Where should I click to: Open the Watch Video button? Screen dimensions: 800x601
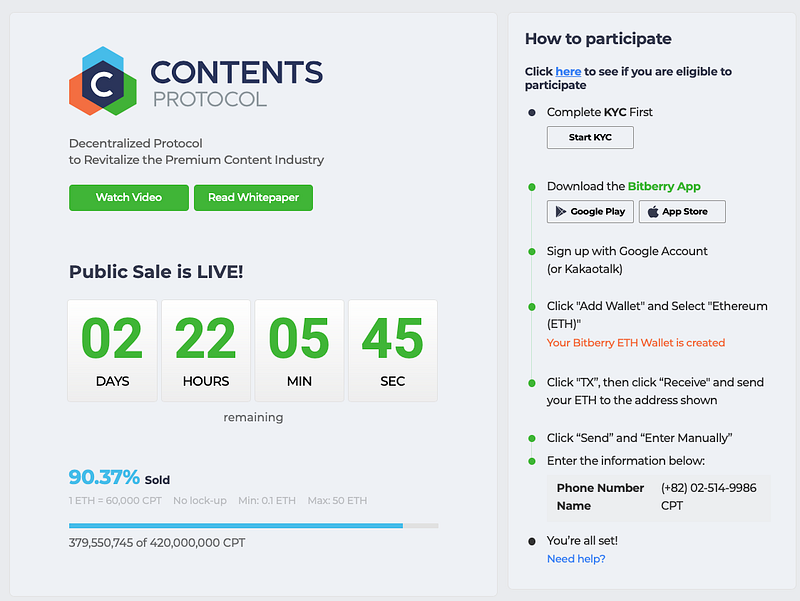(129, 197)
